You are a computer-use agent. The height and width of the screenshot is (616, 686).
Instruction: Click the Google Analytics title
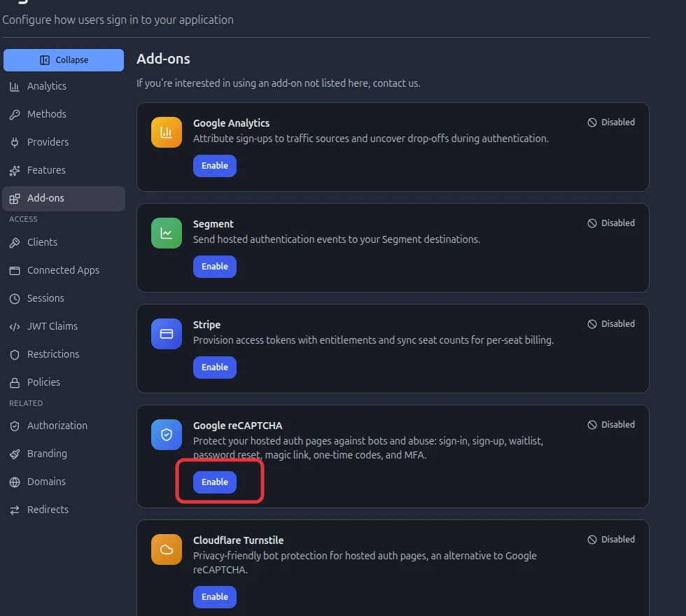tap(232, 123)
